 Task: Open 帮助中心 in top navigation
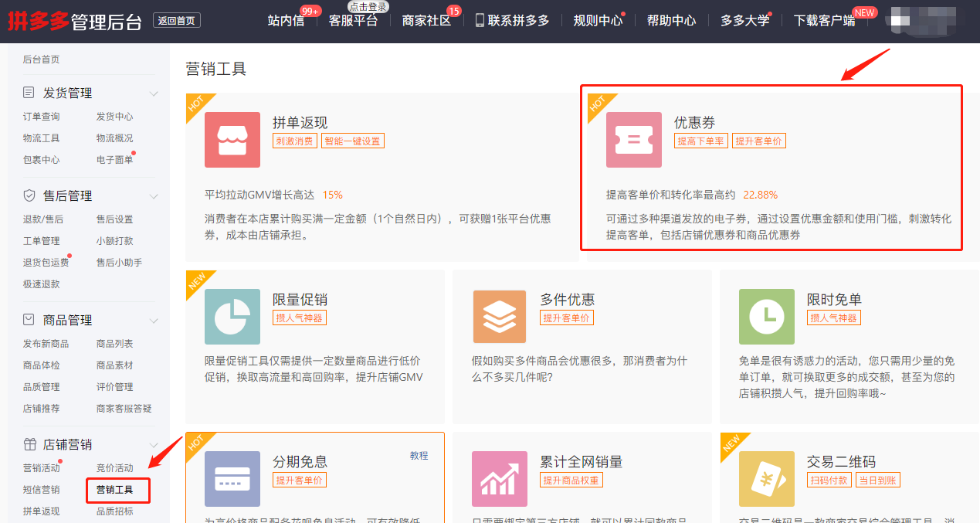671,21
